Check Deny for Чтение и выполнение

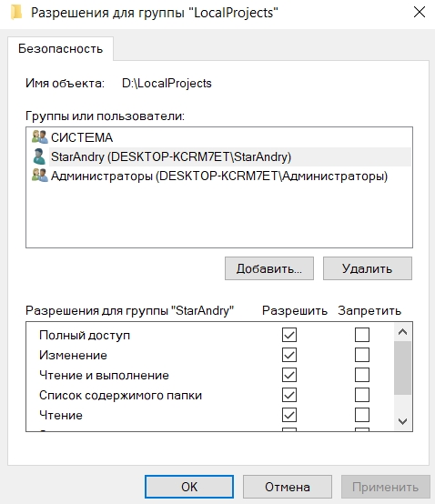point(362,375)
